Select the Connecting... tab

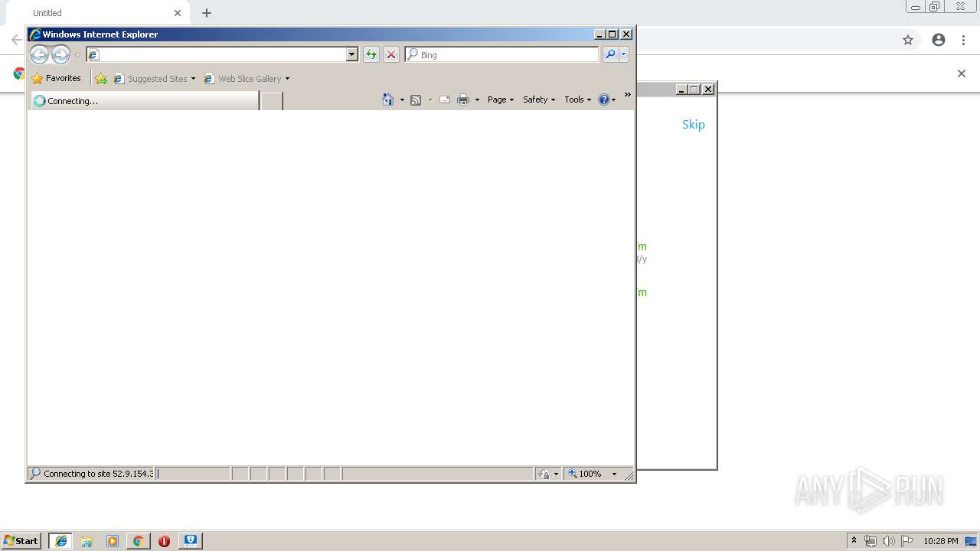145,100
